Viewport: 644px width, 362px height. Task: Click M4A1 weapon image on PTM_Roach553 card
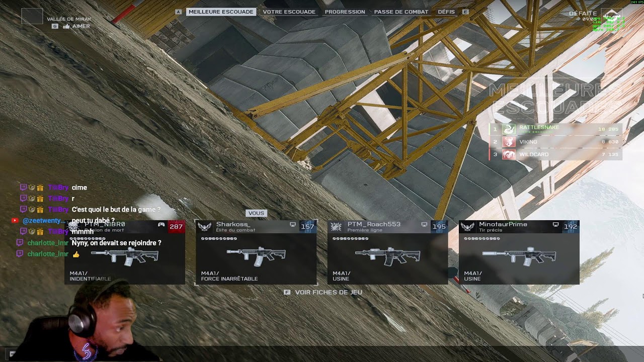pos(387,255)
